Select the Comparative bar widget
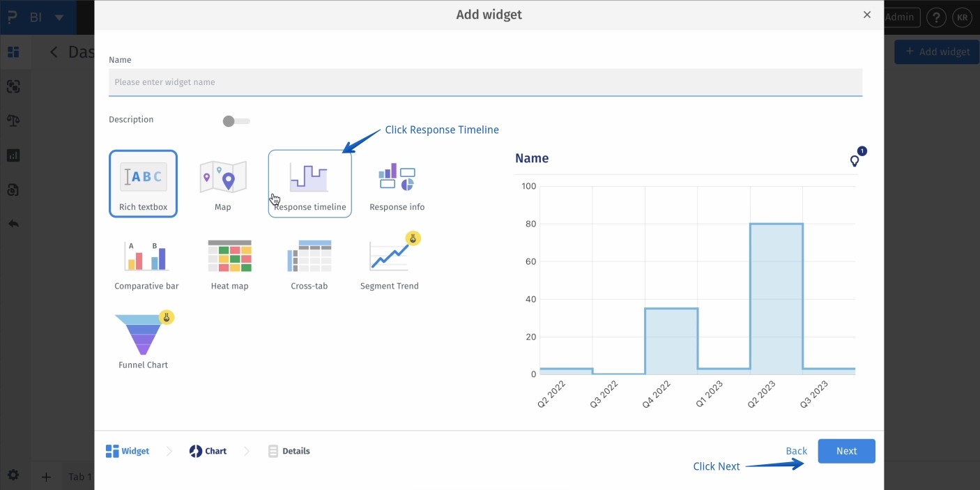The height and width of the screenshot is (490, 980). [x=146, y=265]
